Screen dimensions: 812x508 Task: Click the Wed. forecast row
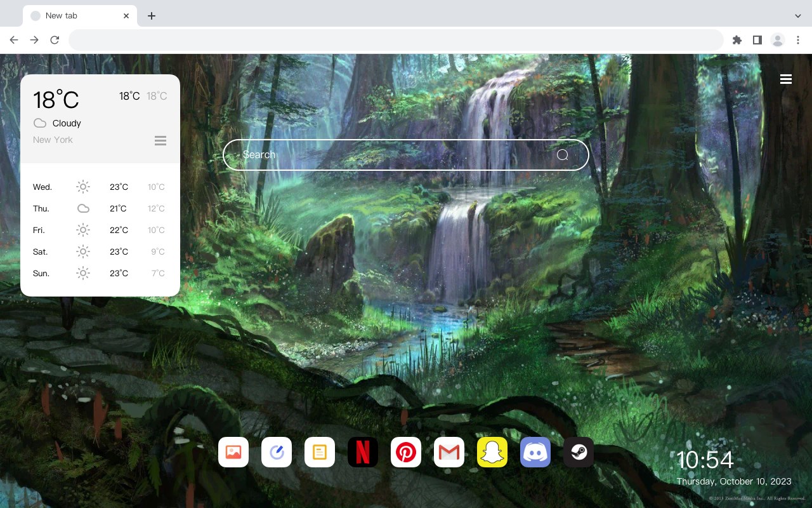point(100,187)
